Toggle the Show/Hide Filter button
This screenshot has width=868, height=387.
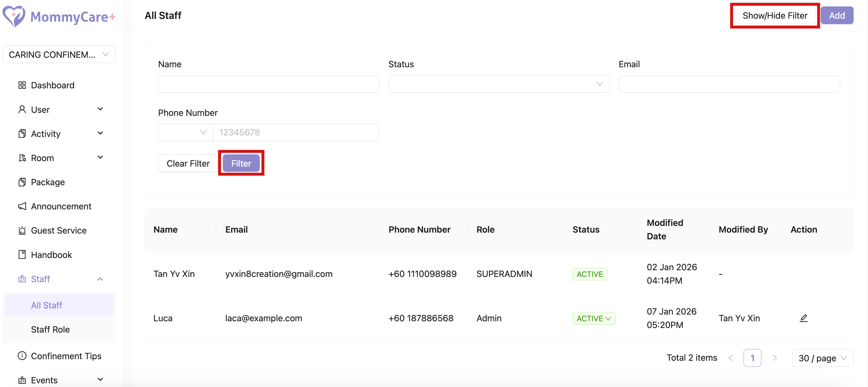pos(774,16)
